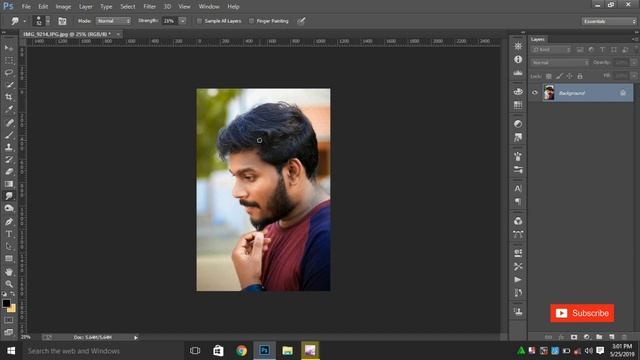This screenshot has height=360, width=640.
Task: Open the tool preset picker arrow
Action: [x=24, y=21]
